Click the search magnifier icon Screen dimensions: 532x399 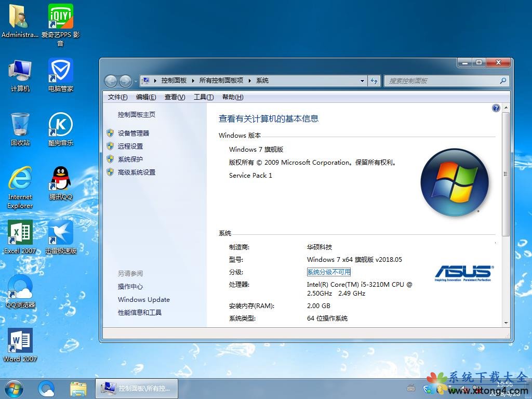[x=503, y=81]
